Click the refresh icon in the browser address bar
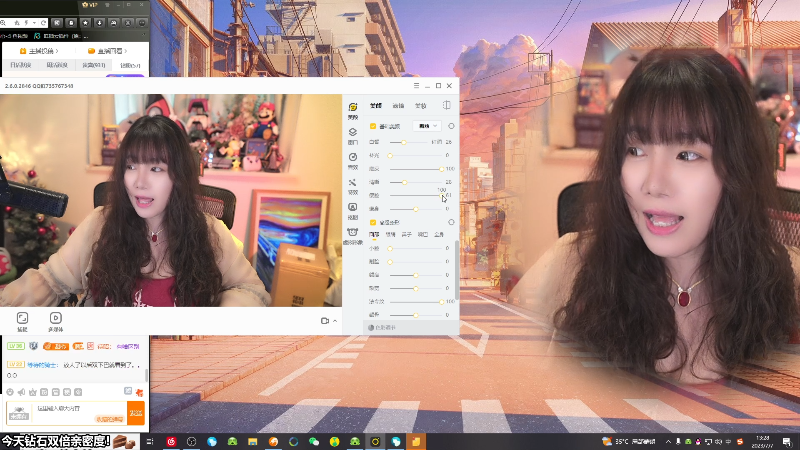The height and width of the screenshot is (450, 800). tap(43, 22)
